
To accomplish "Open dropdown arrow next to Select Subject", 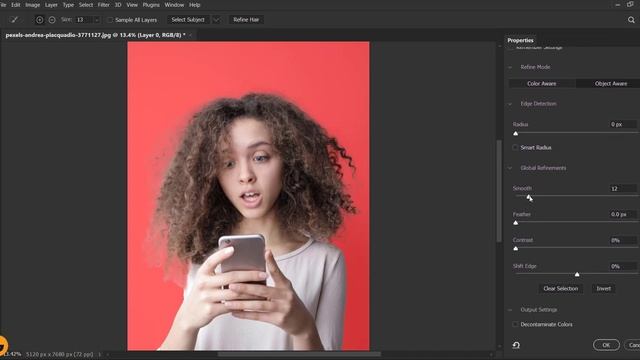I will pos(216,20).
